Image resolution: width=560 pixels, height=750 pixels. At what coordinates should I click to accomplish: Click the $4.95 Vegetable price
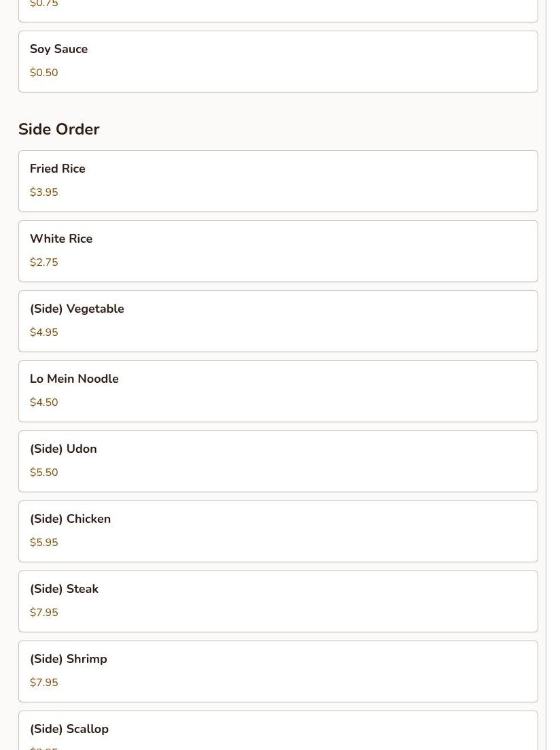[x=44, y=333]
